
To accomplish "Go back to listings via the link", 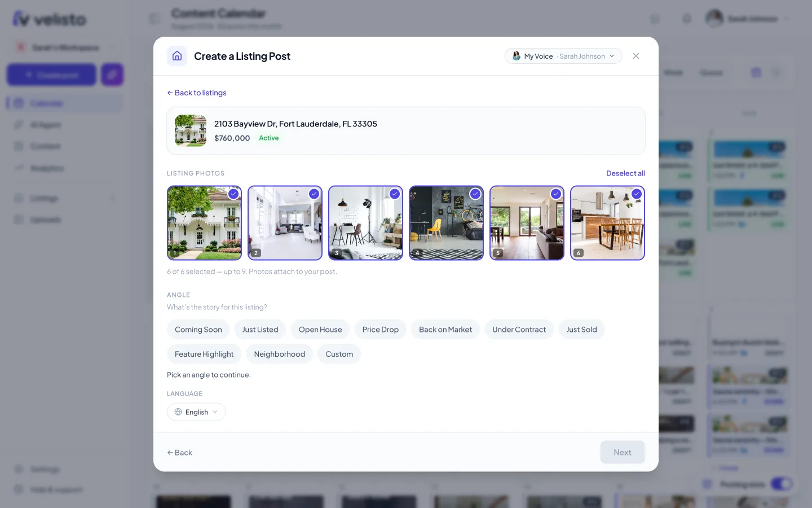I will coord(197,93).
